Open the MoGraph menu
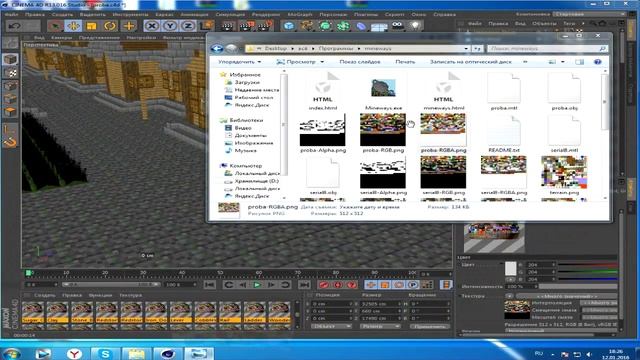 (x=300, y=14)
